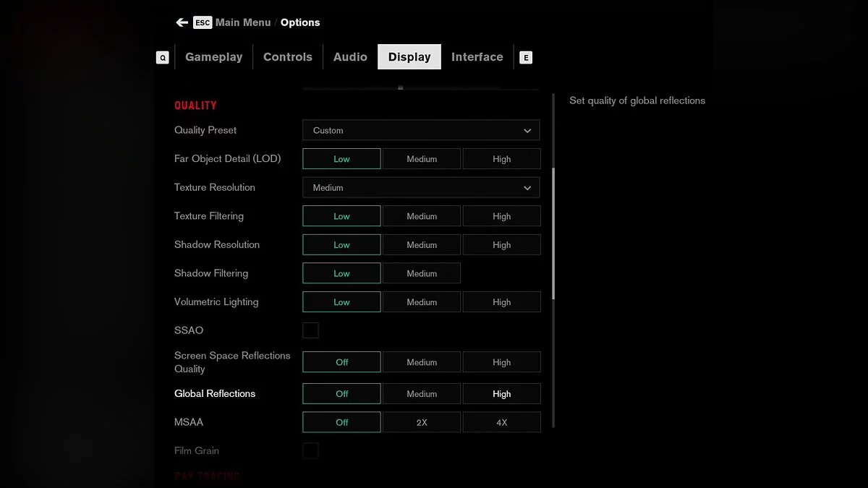Set MSAA to 4X
This screenshot has height=488, width=868.
tap(501, 422)
